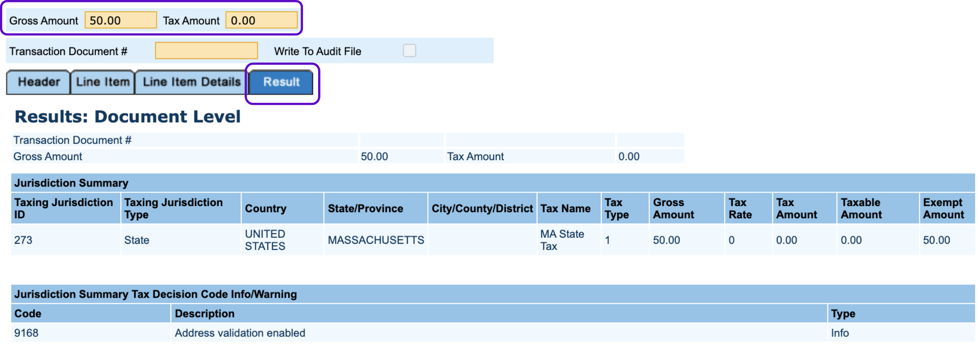Click the MA State Tax name cell
The height and width of the screenshot is (356, 980).
tap(562, 240)
